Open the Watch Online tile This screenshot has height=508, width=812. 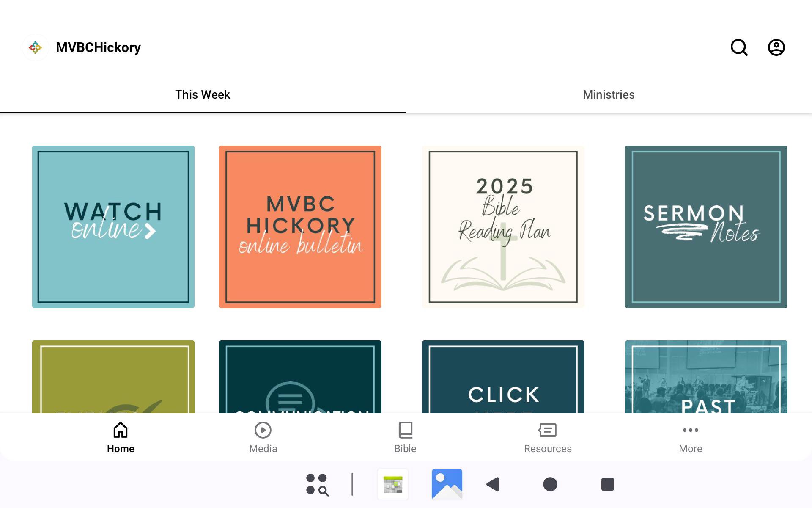113,227
